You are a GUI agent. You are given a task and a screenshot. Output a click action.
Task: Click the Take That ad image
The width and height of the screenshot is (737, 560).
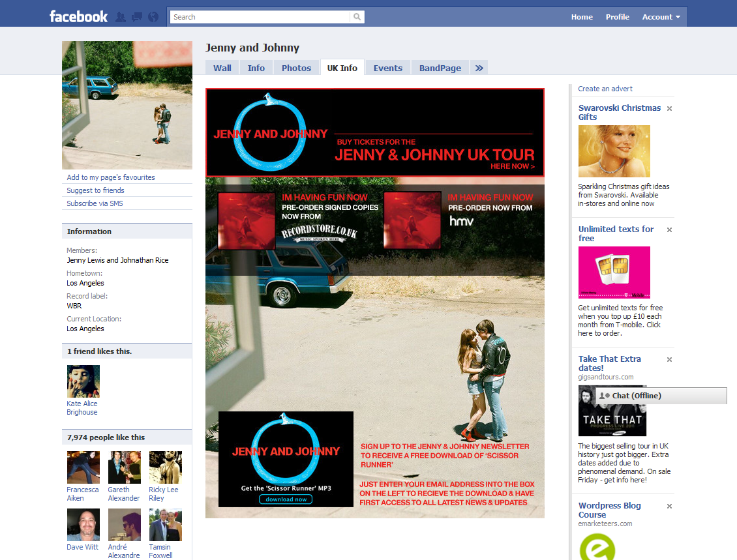tap(612, 411)
